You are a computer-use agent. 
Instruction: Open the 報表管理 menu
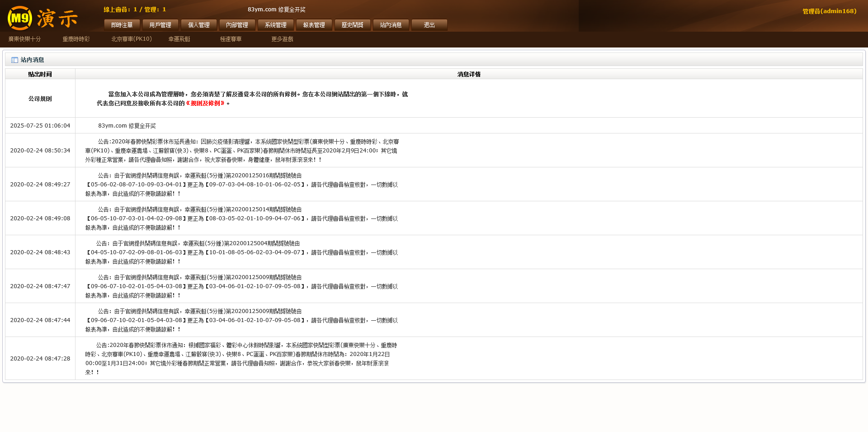tap(314, 25)
